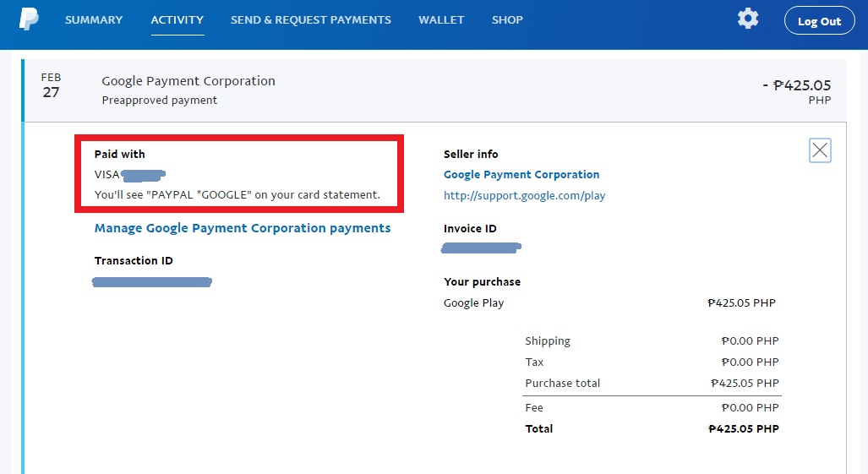Open Manage Google Payment Corporation payments link
The width and height of the screenshot is (868, 474).
click(243, 228)
